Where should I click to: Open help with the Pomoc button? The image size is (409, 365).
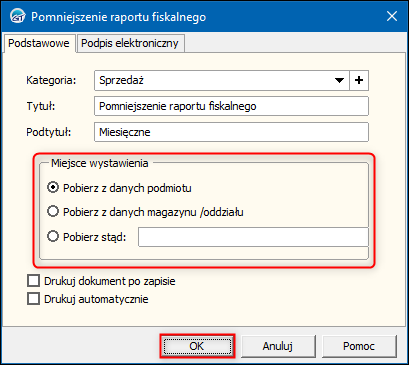359,346
